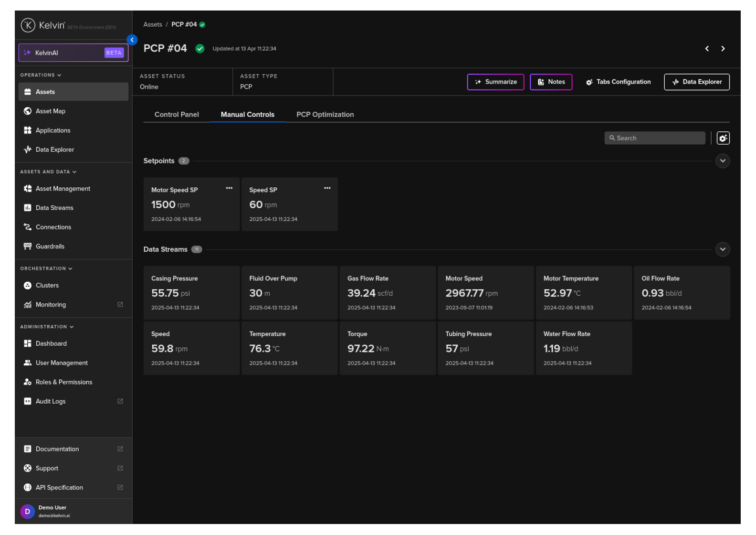Open Guardrails from the sidebar
The image size is (756, 535).
(x=50, y=246)
